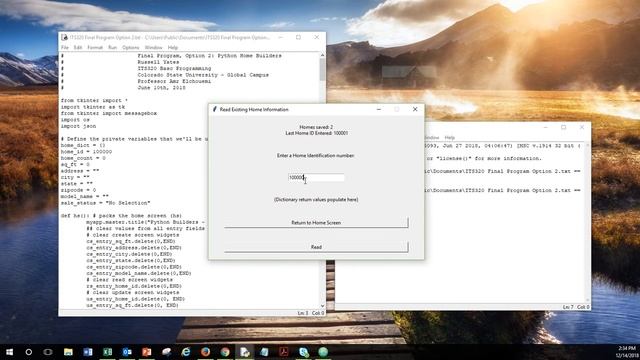Open the green globe app in the taskbar
The width and height of the screenshot is (640, 360).
pyautogui.click(x=323, y=351)
